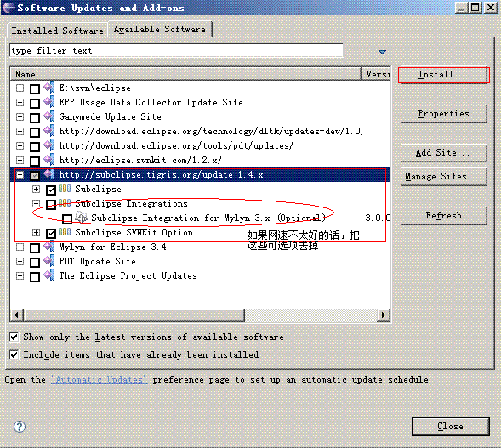This screenshot has height=448, width=501.
Task: Click the site icon beside eclipse.svnkit.com URL
Action: coord(48,160)
